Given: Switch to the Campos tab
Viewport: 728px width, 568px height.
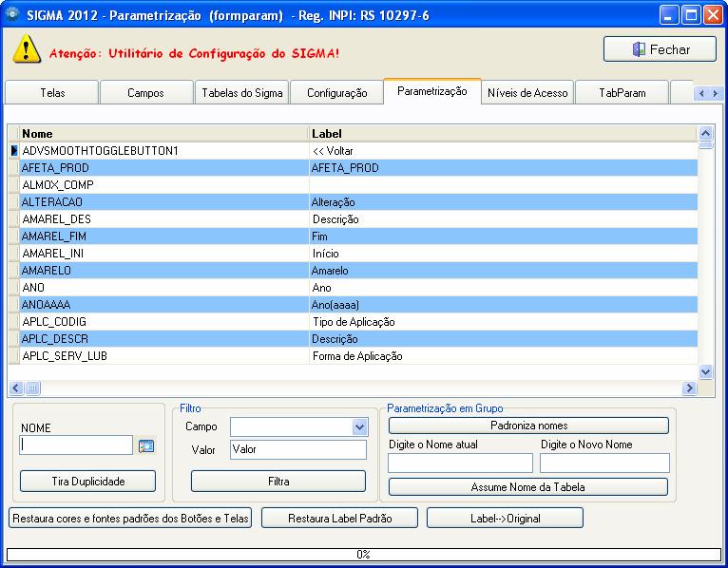Looking at the screenshot, I should (145, 93).
